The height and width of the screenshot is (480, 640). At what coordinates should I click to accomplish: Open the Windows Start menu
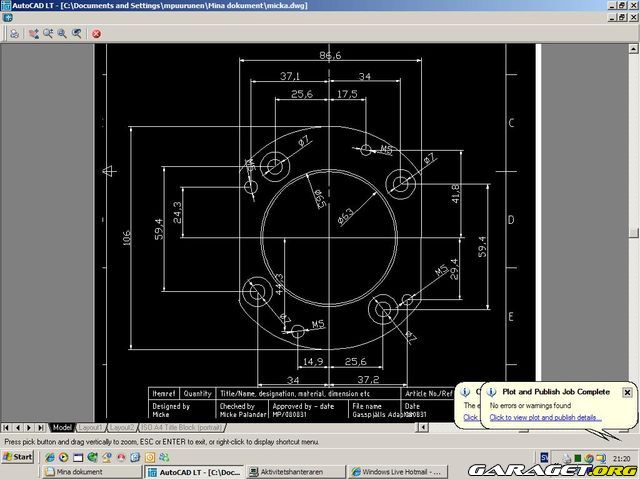pos(19,458)
